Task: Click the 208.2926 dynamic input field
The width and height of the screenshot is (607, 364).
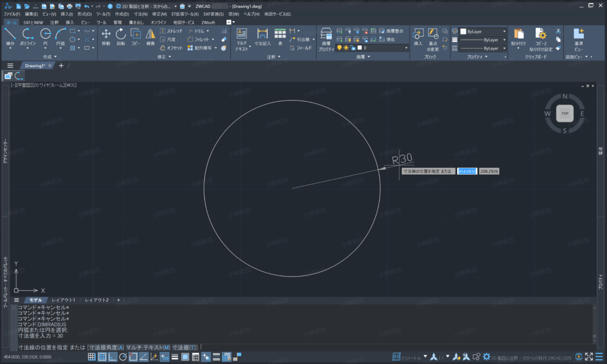Action: [x=489, y=171]
